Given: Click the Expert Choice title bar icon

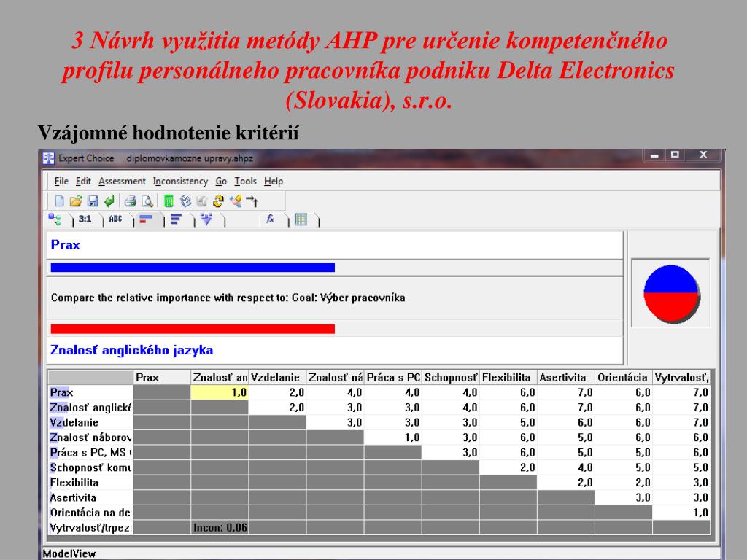Looking at the screenshot, I should [49, 158].
